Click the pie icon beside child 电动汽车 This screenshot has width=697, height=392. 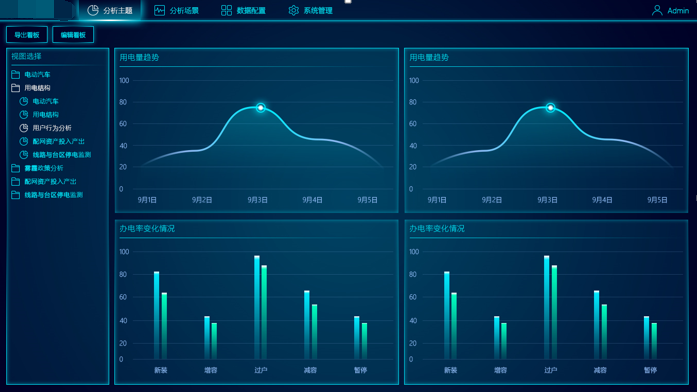(24, 101)
